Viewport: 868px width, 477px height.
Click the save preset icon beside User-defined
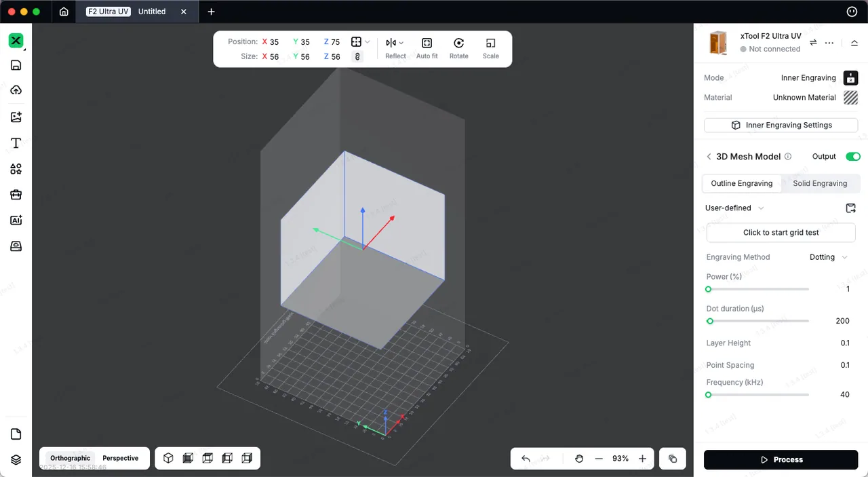851,208
